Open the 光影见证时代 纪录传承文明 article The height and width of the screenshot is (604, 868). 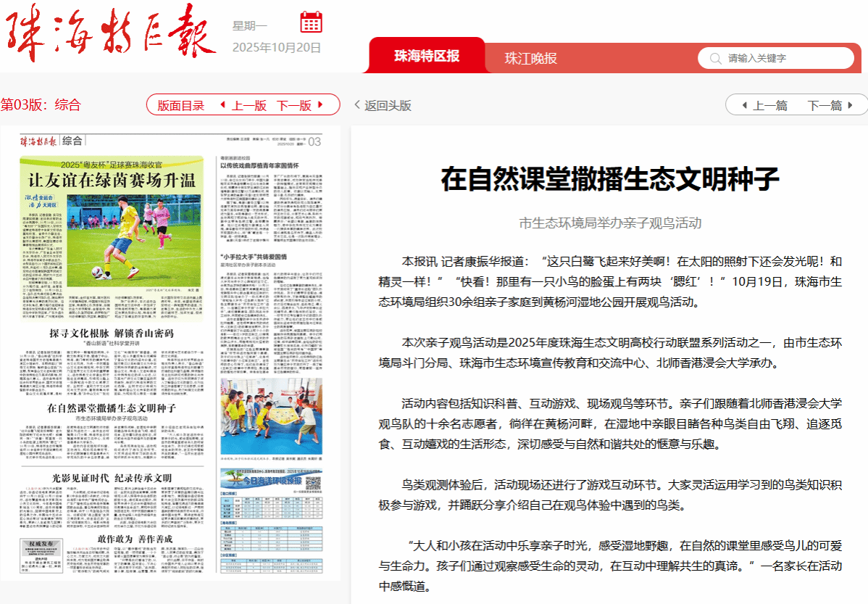(111, 479)
